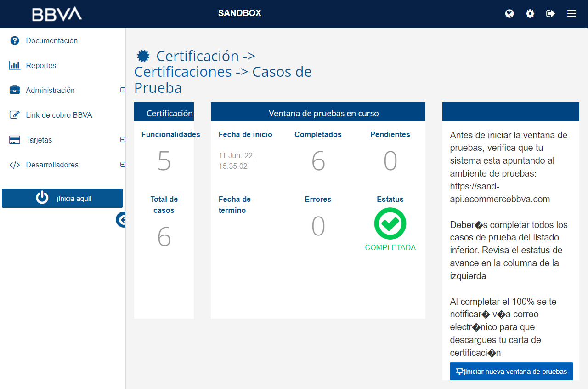Click the Pendientes value 0

tap(390, 161)
